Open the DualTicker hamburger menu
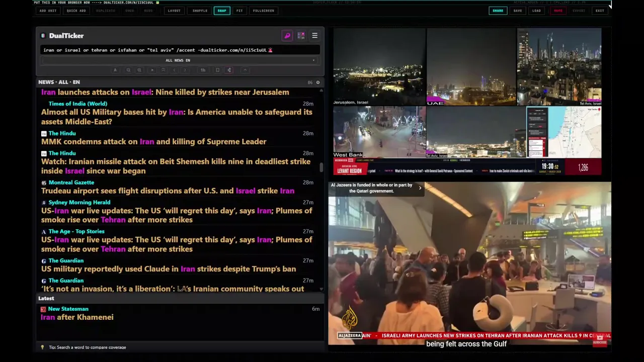 pyautogui.click(x=315, y=36)
